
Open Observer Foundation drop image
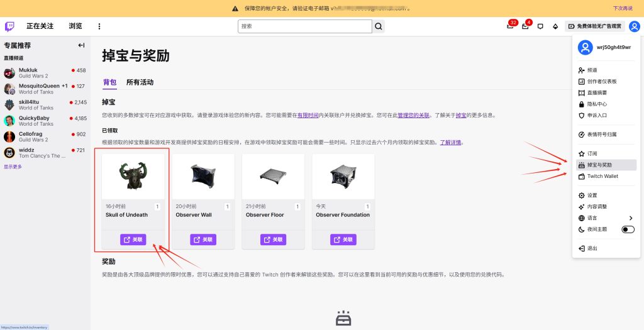343,177
